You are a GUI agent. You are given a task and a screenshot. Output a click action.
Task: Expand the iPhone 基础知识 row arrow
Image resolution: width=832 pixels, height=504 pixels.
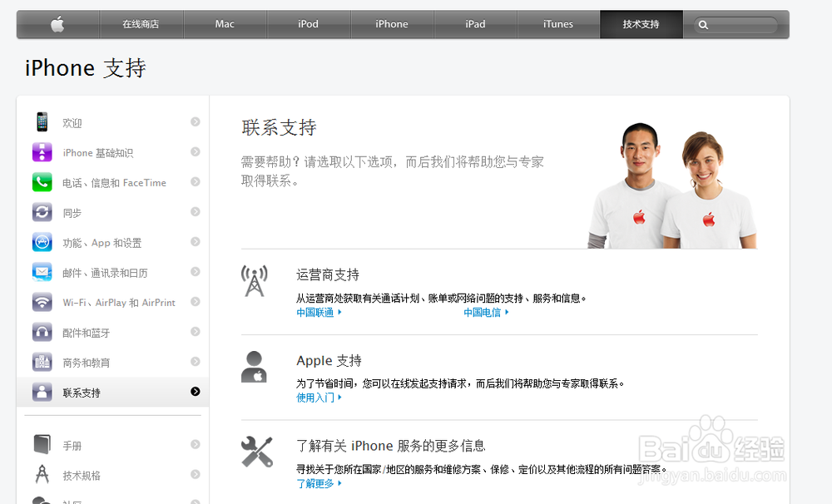196,151
